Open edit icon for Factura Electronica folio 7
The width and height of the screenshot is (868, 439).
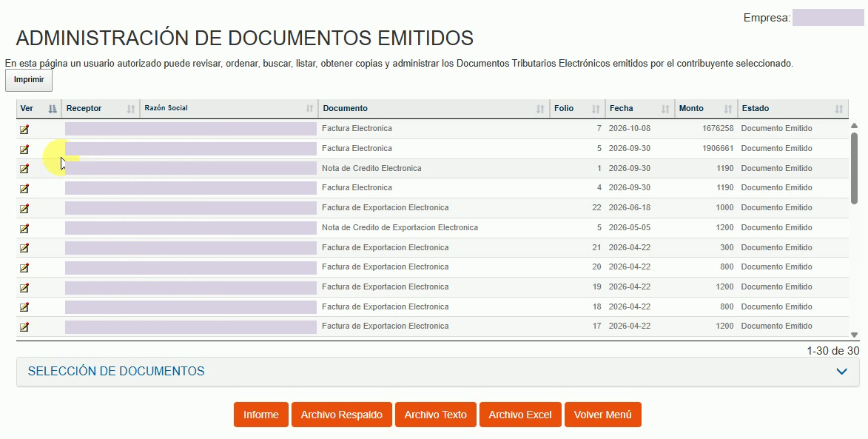(24, 129)
